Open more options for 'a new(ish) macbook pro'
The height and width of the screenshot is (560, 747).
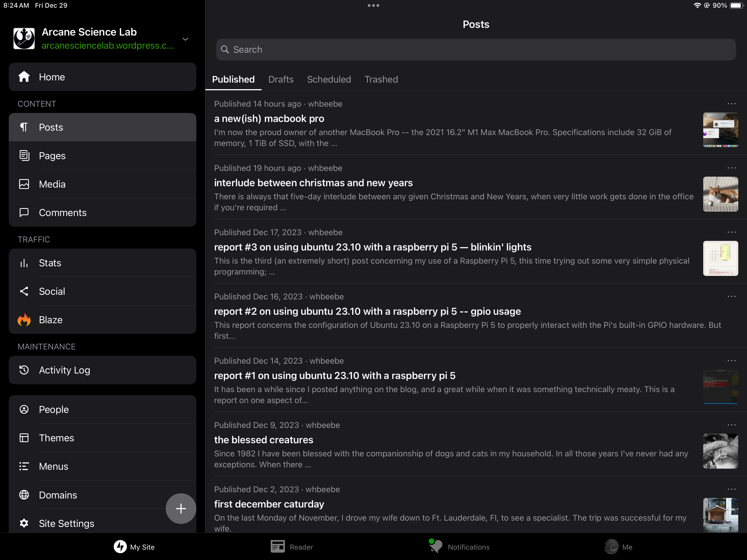[x=731, y=103]
